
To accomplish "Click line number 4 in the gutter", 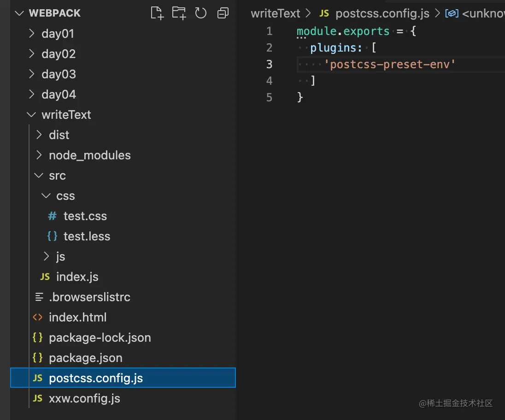I will pos(269,81).
